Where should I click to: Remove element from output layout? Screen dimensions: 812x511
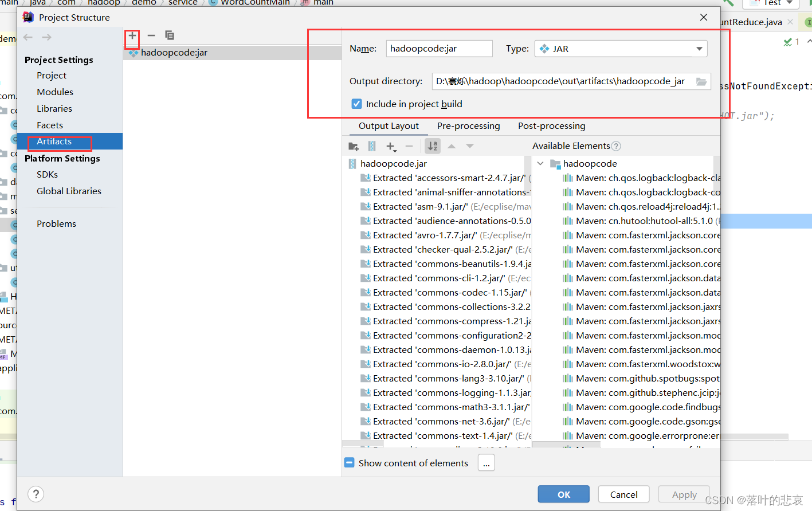[409, 147]
